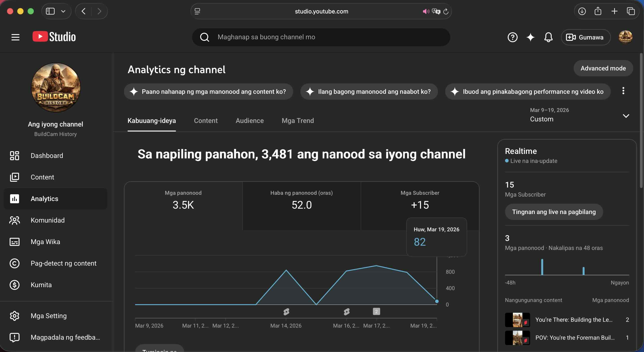This screenshot has width=644, height=352.
Task: Open the Safari share icon
Action: (598, 11)
